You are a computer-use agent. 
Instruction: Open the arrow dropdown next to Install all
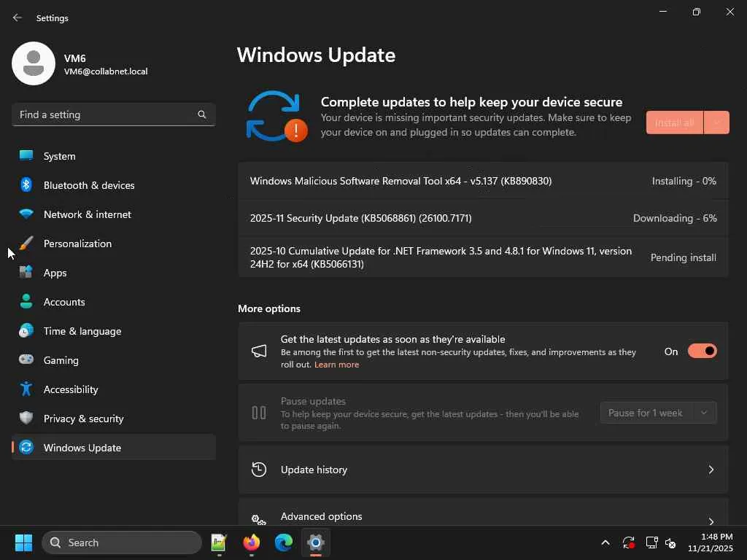(716, 122)
